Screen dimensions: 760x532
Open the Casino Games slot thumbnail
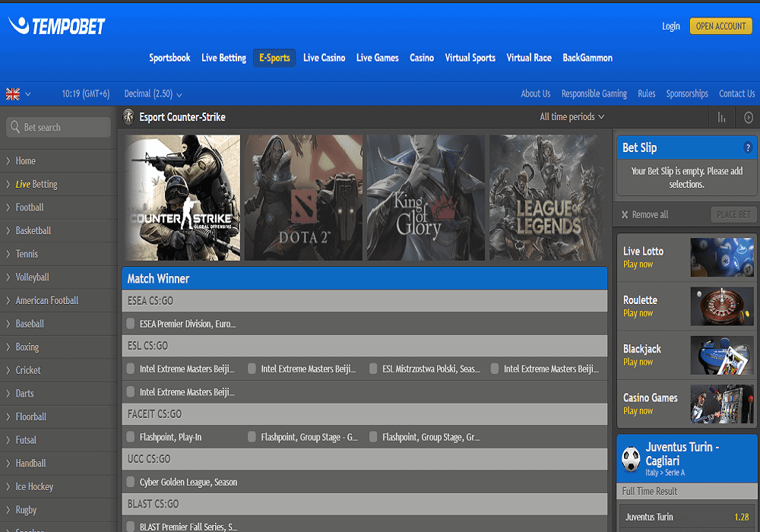[722, 404]
